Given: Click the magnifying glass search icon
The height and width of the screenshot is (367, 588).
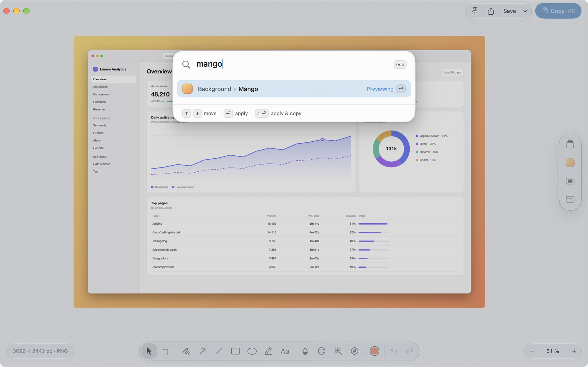Looking at the screenshot, I should pyautogui.click(x=186, y=64).
